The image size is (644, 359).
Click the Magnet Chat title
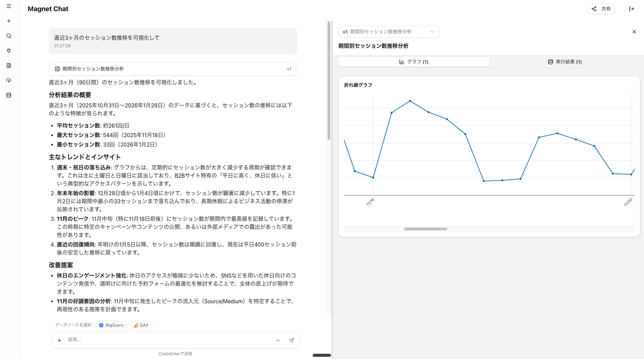(x=48, y=9)
